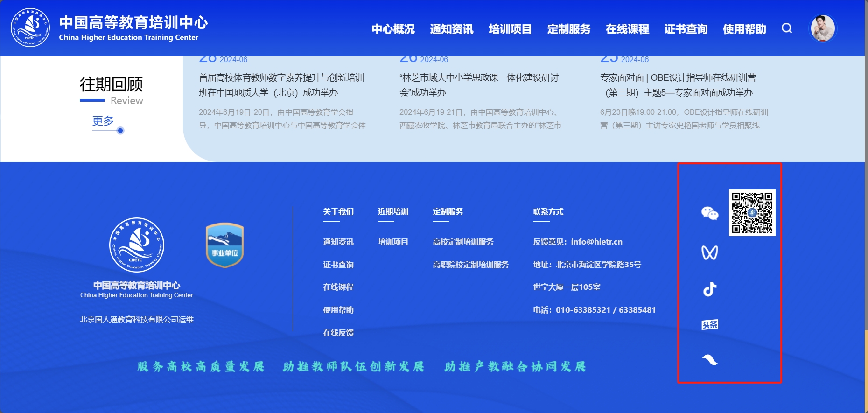Open the 中心概况 menu item

pyautogui.click(x=393, y=29)
